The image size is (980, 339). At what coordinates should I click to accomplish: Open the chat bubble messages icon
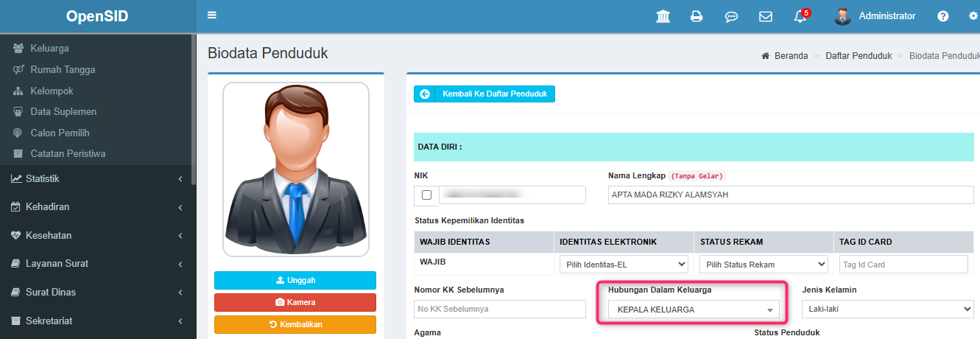[x=731, y=16]
